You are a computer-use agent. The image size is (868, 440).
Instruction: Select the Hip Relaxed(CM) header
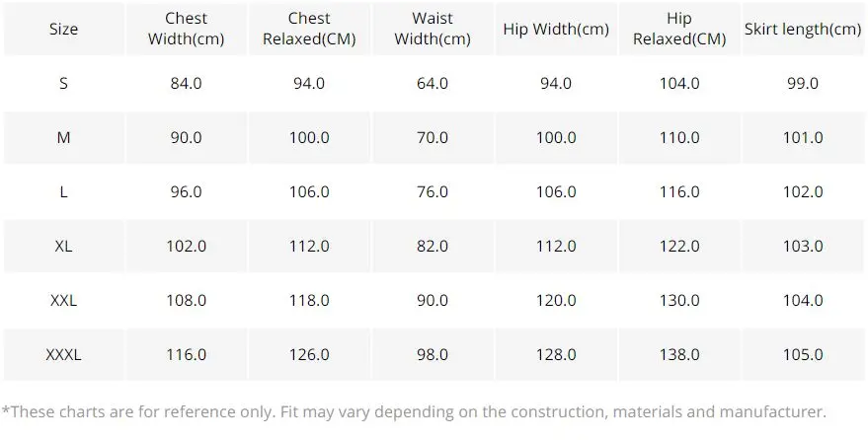click(679, 29)
